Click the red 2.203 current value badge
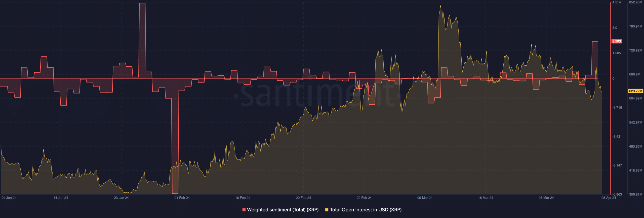The width and height of the screenshot is (644, 218). (617, 41)
